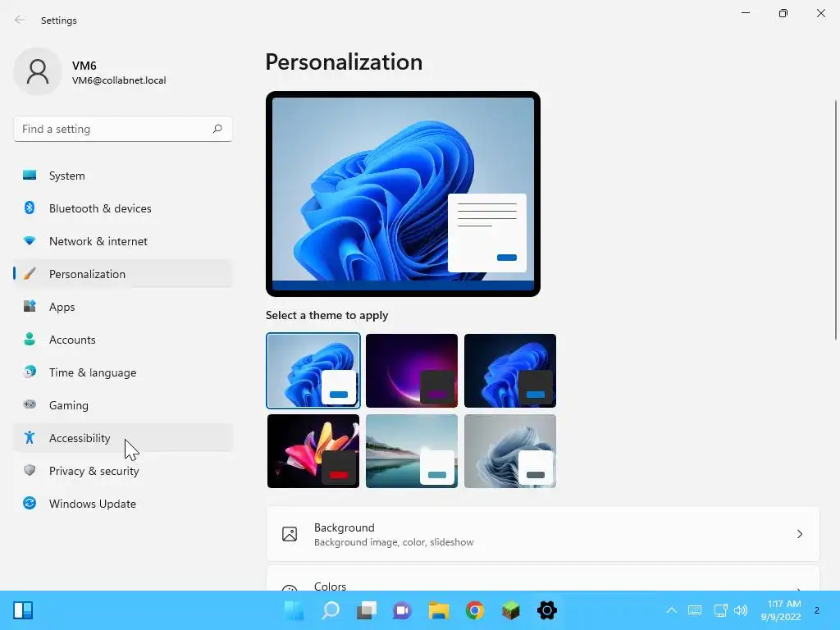Open Task View on the taskbar
Viewport: 840px width, 630px height.
pyautogui.click(x=367, y=610)
